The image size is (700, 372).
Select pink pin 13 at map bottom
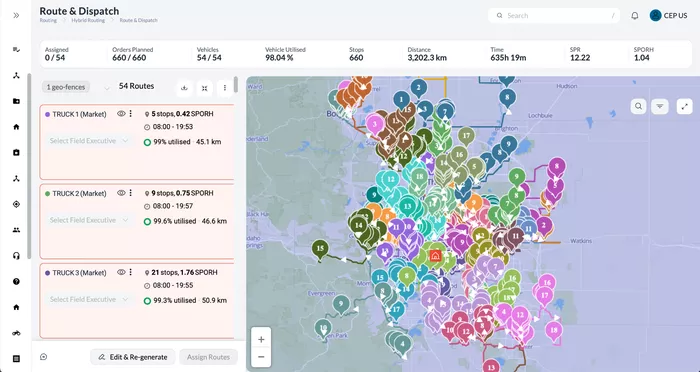tap(491, 366)
